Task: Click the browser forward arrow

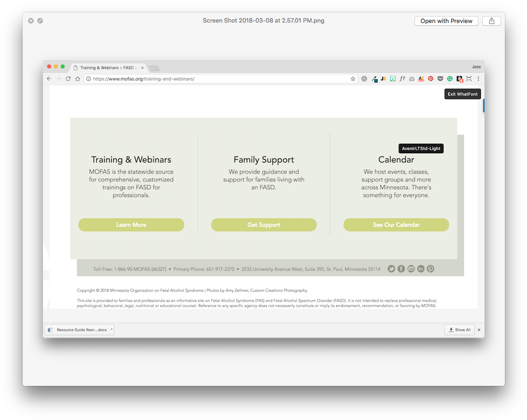Action: click(59, 79)
